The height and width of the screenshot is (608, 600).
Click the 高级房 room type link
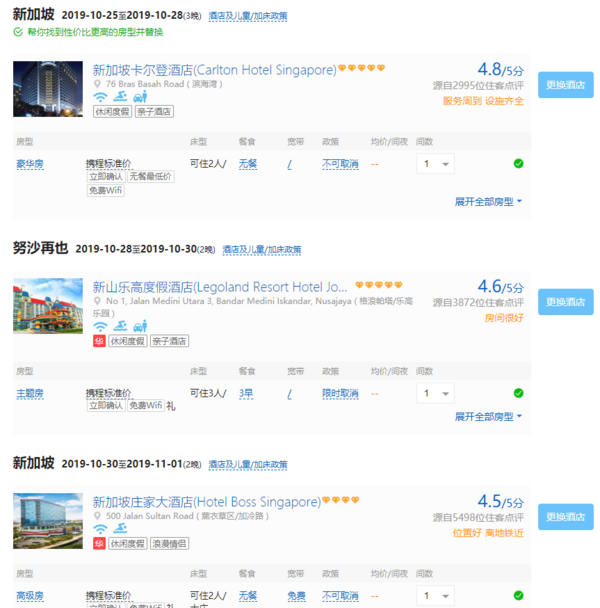(x=30, y=596)
